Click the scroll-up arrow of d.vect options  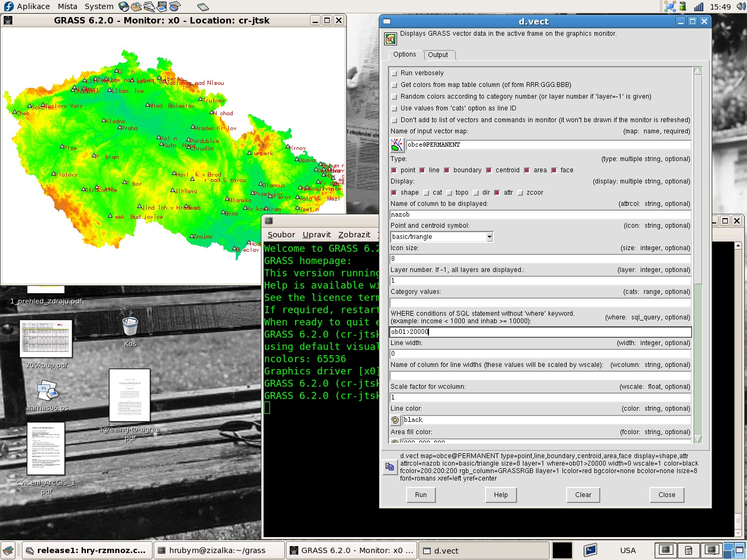click(x=698, y=71)
